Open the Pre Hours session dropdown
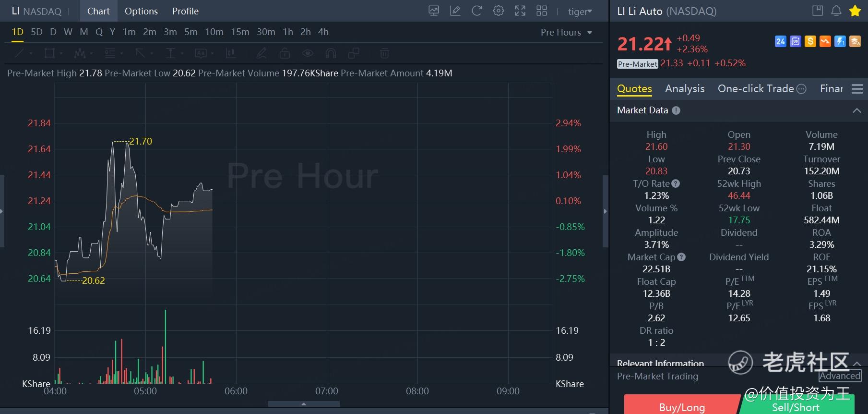Image resolution: width=868 pixels, height=414 pixels. pos(566,32)
